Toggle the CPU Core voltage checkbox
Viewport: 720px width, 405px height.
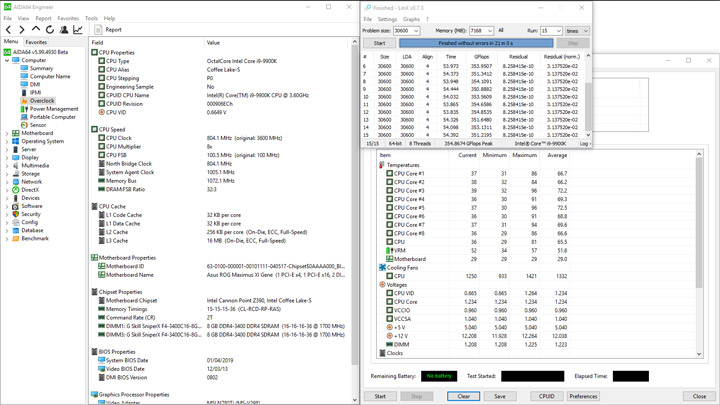click(389, 302)
